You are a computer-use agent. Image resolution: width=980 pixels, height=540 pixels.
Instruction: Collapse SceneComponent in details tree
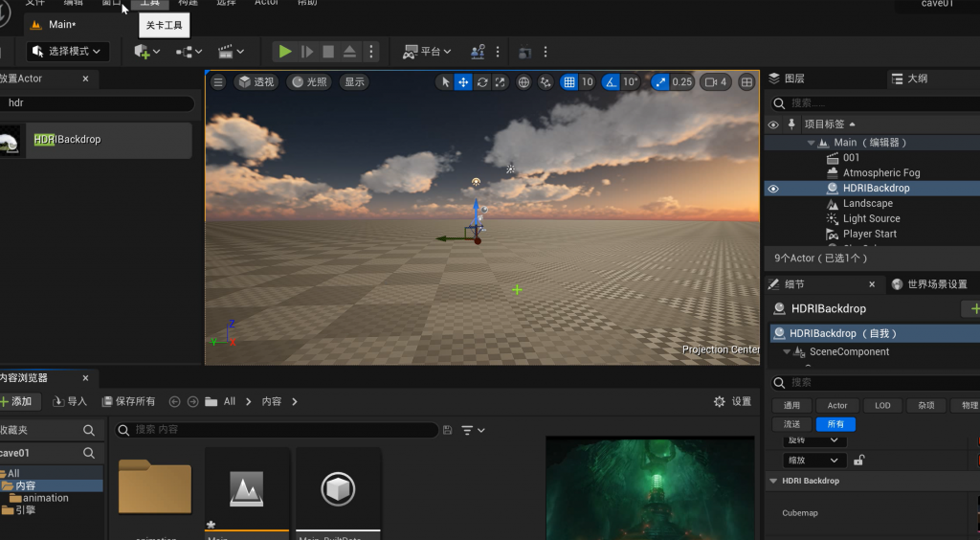(x=787, y=352)
